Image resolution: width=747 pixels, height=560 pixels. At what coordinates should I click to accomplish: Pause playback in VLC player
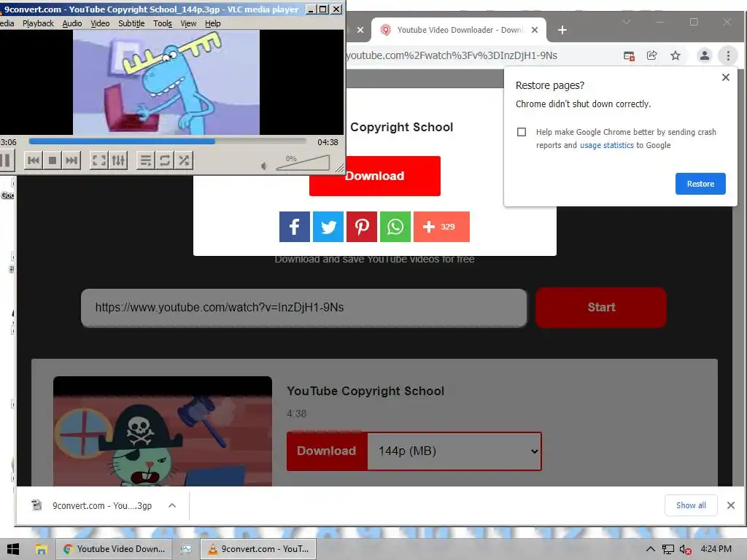[x=6, y=160]
